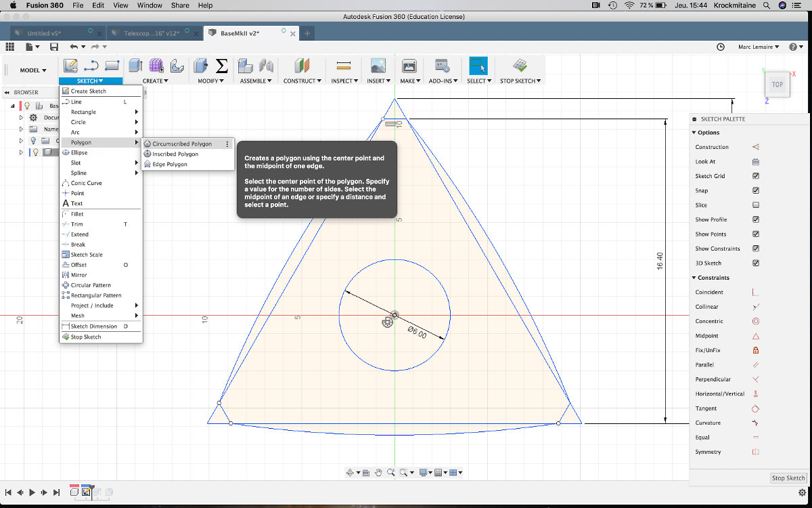Open the MODIFY dropdown menu
812x508 pixels.
(x=210, y=81)
